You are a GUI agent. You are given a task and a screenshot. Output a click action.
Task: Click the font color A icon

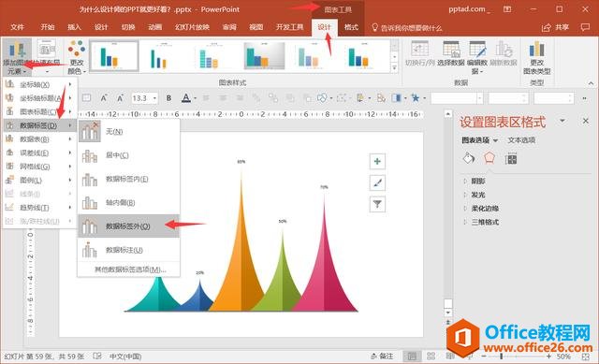[x=186, y=98]
